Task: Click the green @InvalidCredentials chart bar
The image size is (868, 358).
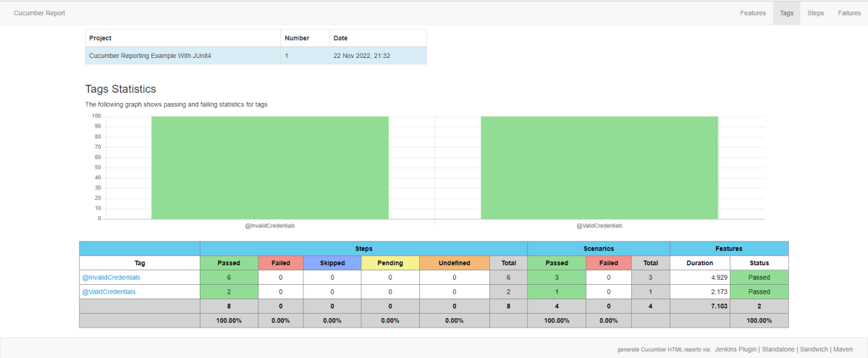Action: 270,167
